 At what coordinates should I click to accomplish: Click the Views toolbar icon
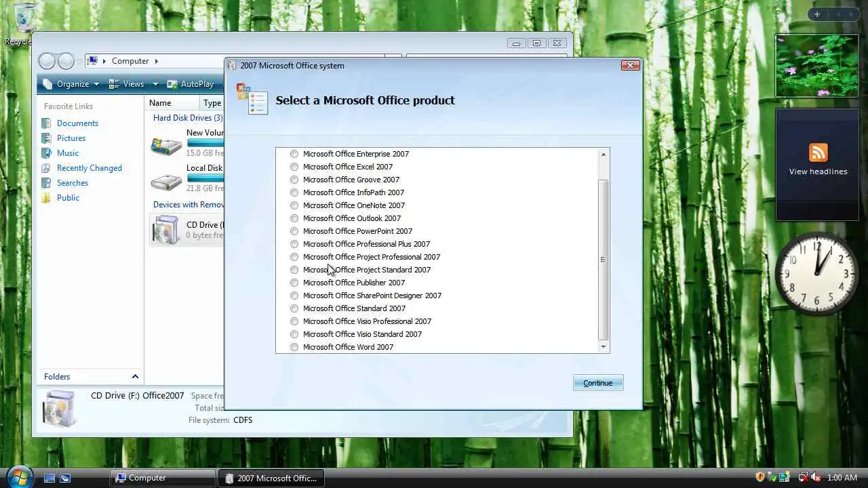click(114, 84)
